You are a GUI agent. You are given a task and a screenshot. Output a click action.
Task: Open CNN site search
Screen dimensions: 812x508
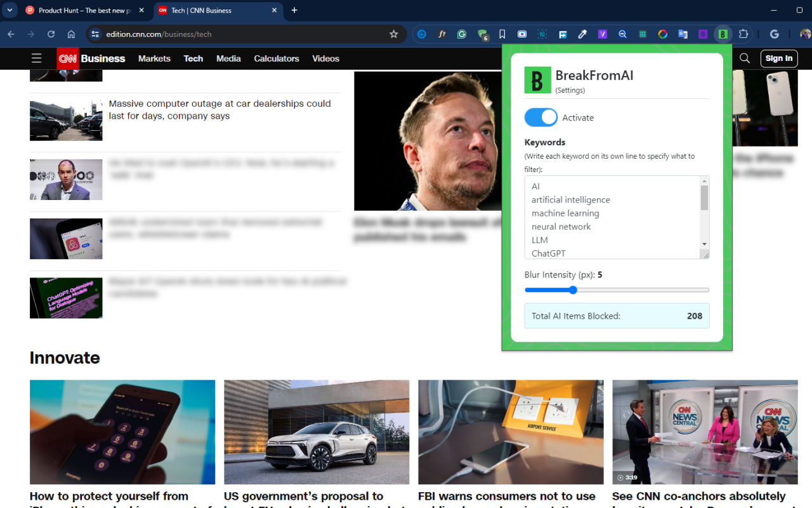coord(745,58)
